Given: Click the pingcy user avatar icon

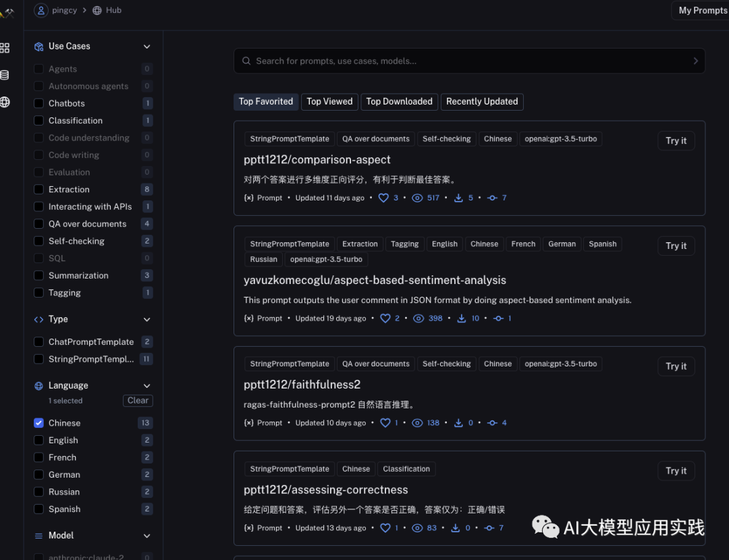Looking at the screenshot, I should [x=41, y=10].
